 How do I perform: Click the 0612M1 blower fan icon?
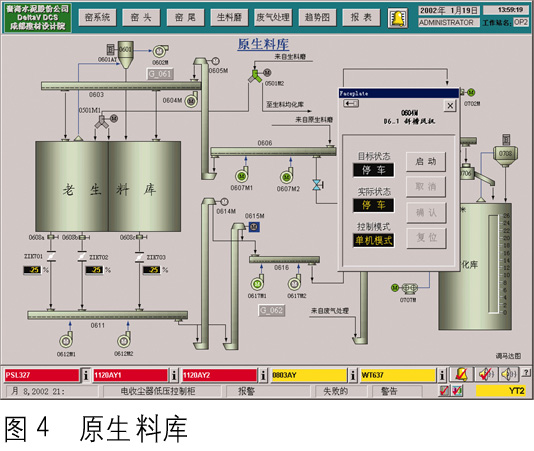(x=66, y=340)
